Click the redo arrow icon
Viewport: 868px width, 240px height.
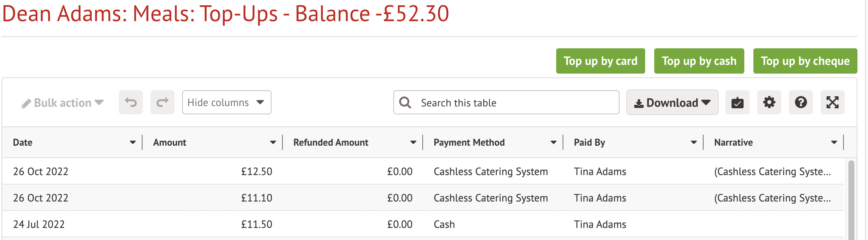click(162, 102)
